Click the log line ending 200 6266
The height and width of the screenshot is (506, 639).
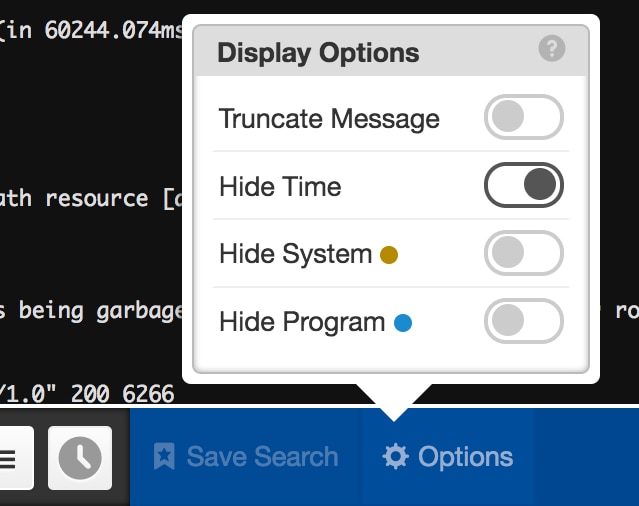87,394
